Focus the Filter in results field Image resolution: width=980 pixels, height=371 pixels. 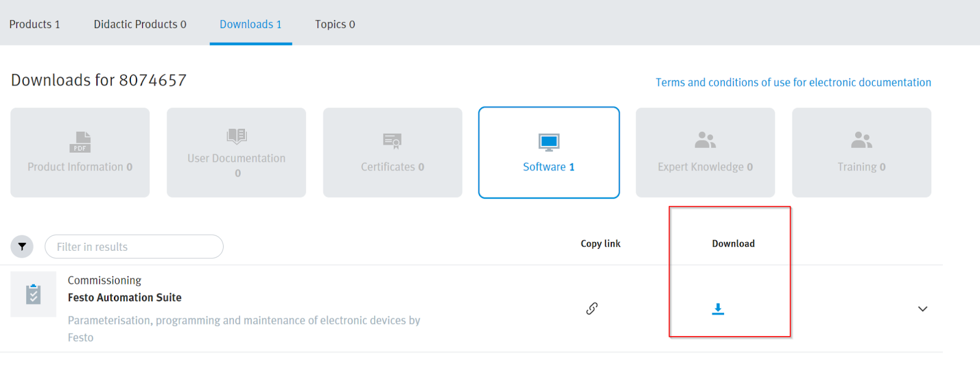click(x=134, y=247)
